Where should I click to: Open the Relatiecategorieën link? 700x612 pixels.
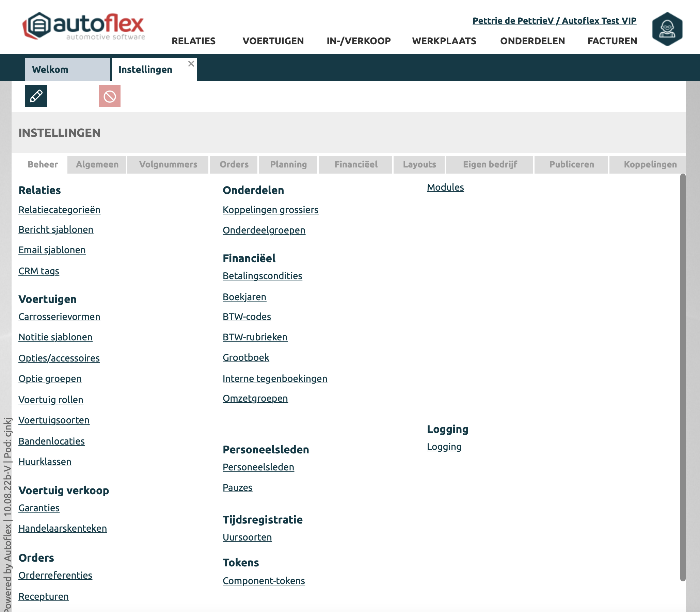point(60,210)
